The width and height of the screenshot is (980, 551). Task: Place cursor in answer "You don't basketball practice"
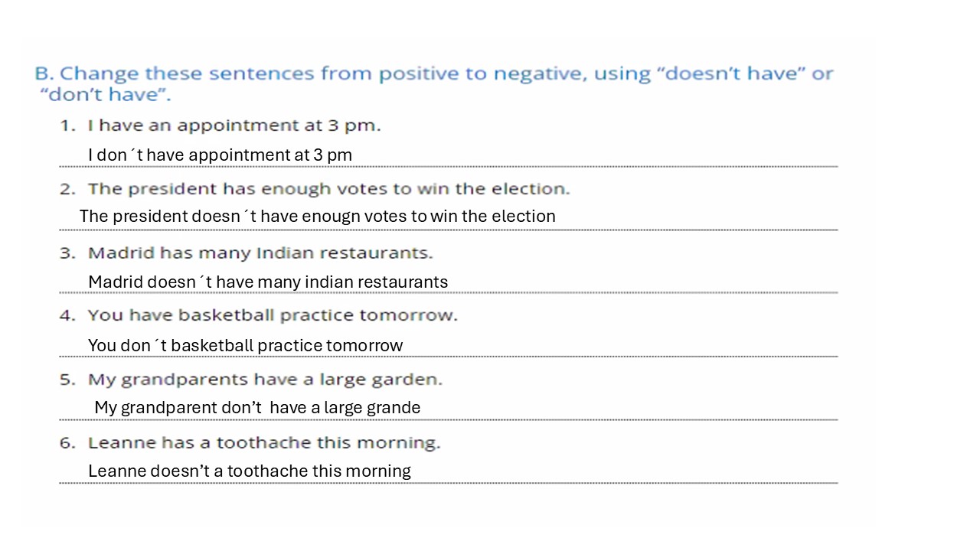coord(245,346)
